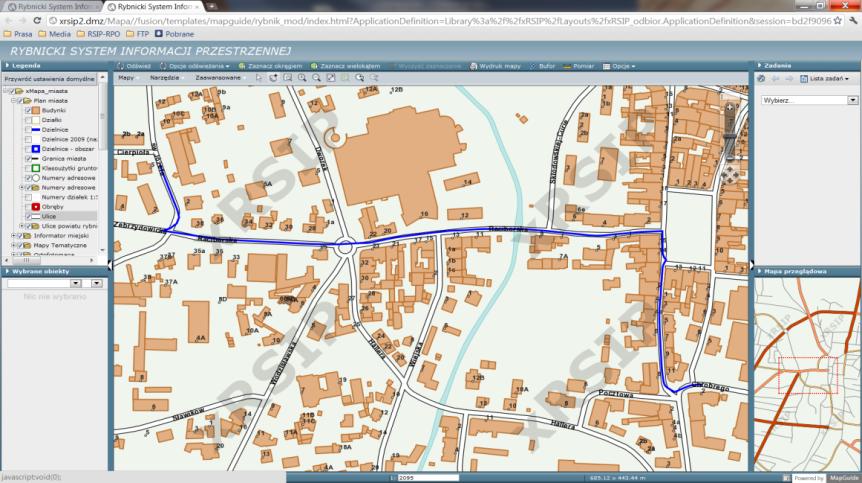
Task: Click the previous view zoom icon
Action: (359, 78)
